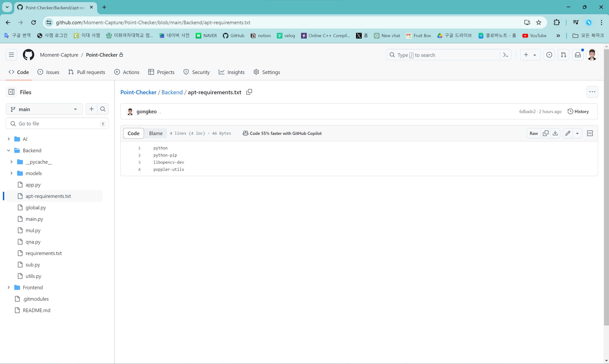View the file History

[x=578, y=111]
